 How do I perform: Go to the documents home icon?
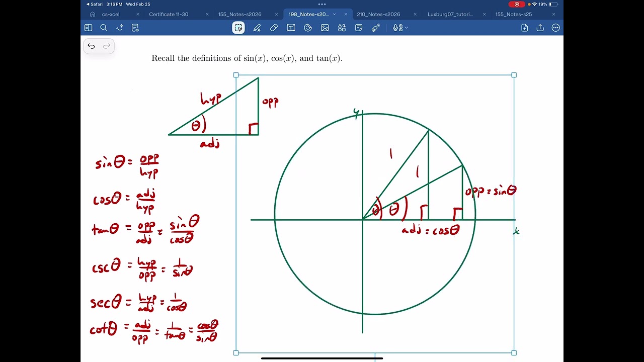92,14
